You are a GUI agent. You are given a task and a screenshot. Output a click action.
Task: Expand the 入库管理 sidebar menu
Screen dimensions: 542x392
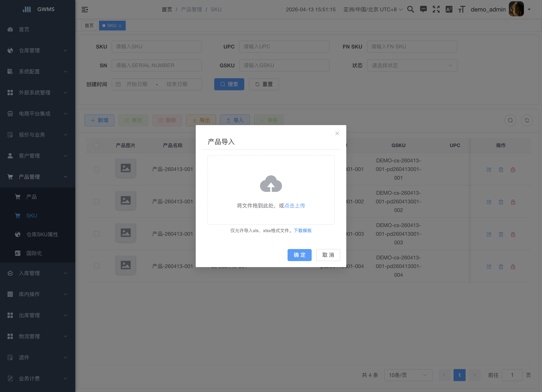(x=37, y=273)
